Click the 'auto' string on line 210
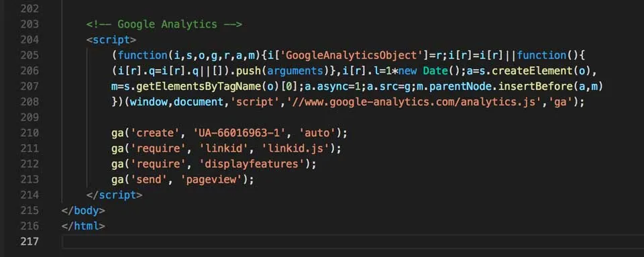The image size is (644, 257). [317, 133]
